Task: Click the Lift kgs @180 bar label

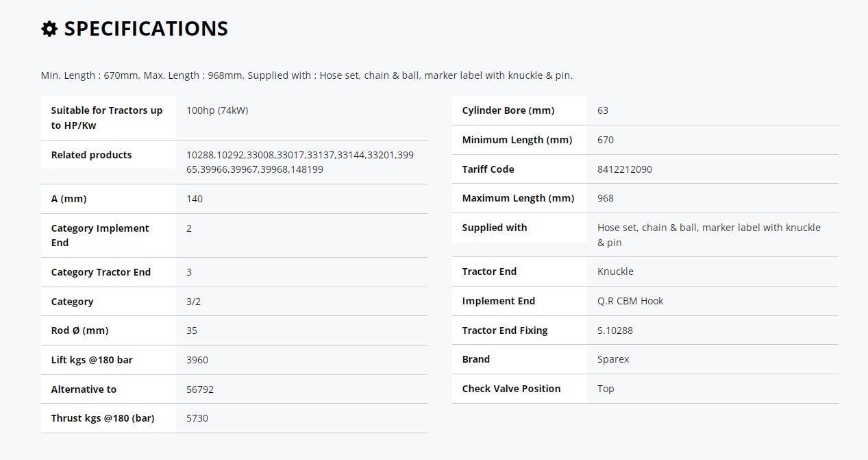Action: [x=92, y=360]
